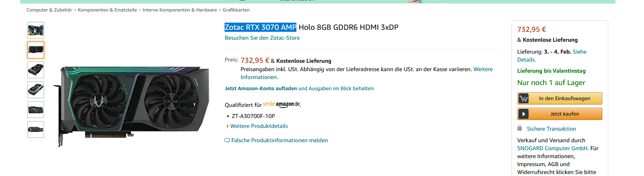Click the padlock icon beside Sichere Transaktion

tap(519, 128)
